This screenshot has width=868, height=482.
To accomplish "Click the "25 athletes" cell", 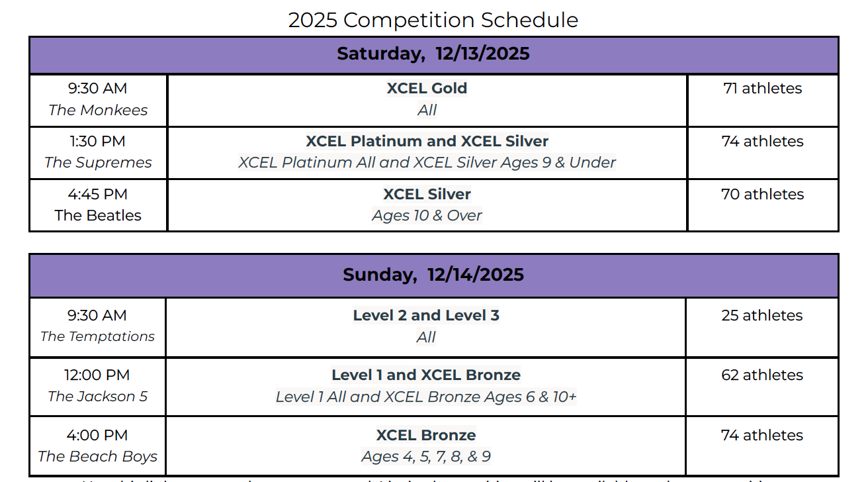I will coord(762,315).
